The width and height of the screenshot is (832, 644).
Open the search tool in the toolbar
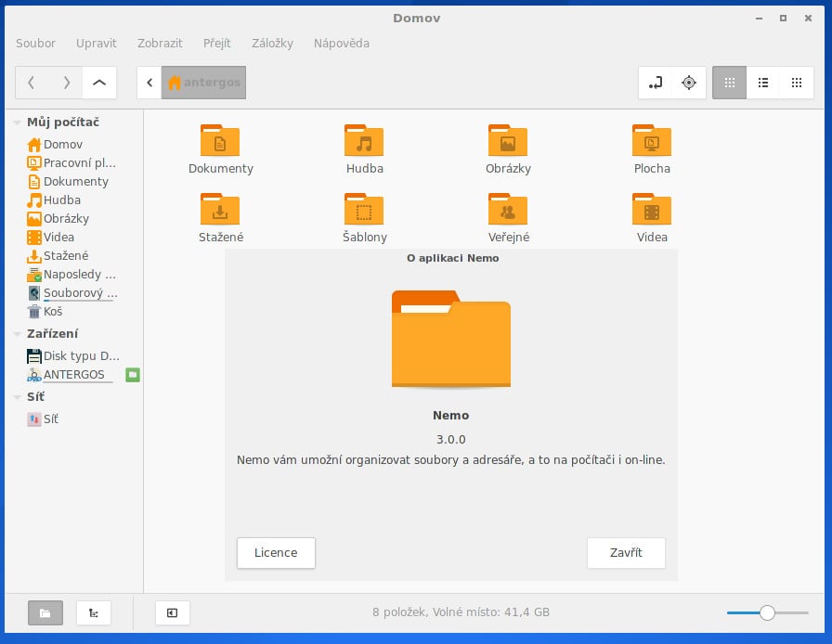click(x=688, y=83)
